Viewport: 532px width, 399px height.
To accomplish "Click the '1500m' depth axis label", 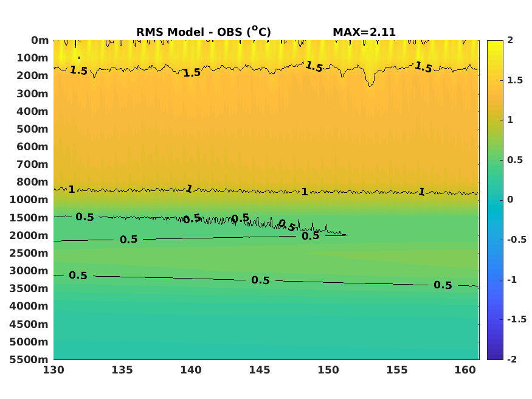I will pyautogui.click(x=29, y=218).
